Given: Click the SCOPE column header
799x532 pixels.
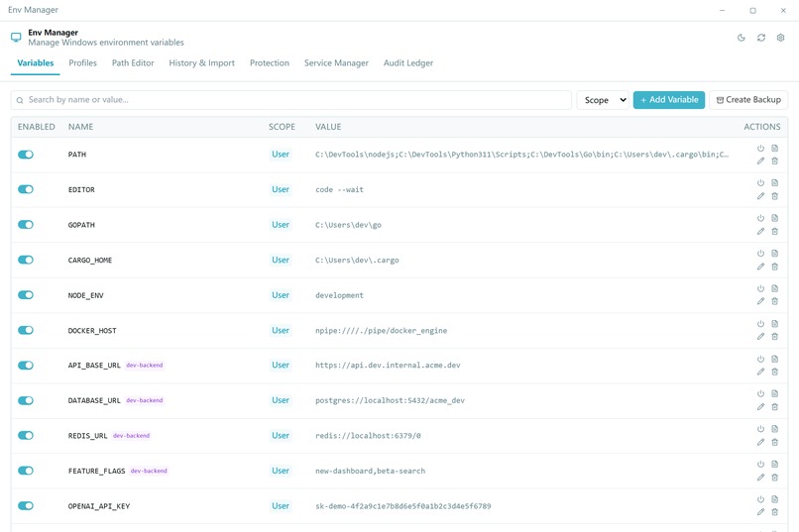Looking at the screenshot, I should (x=282, y=127).
